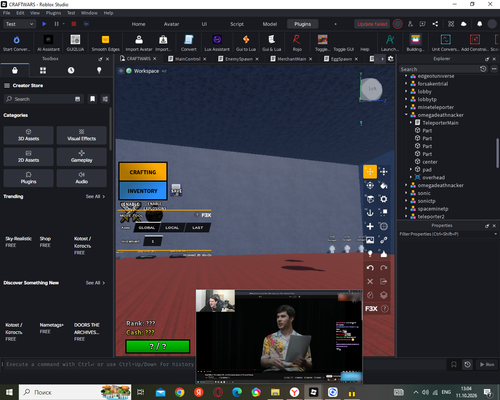The height and width of the screenshot is (400, 500).
Task: Select the F3X Collision tool
Action: point(384,213)
